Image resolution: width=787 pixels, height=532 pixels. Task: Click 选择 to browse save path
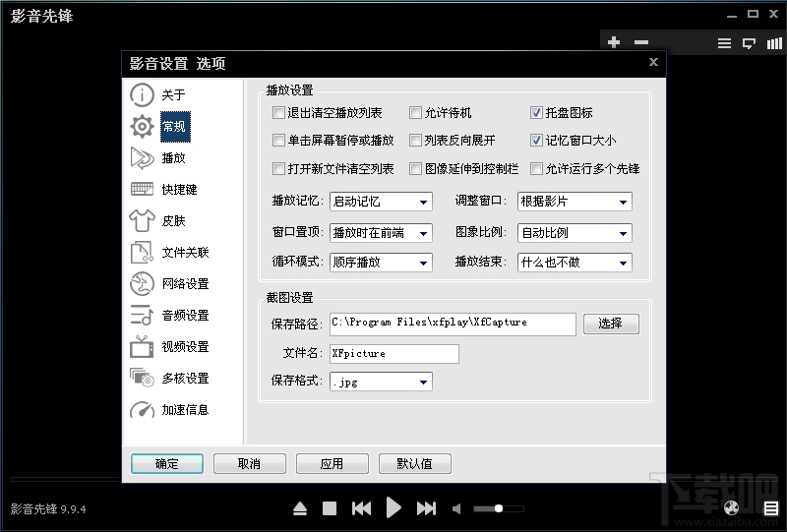coord(611,324)
